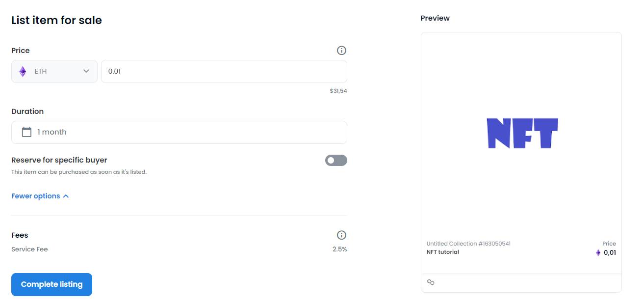Click the Ethereum icon beside the preview price
644x303 pixels.
pos(598,253)
